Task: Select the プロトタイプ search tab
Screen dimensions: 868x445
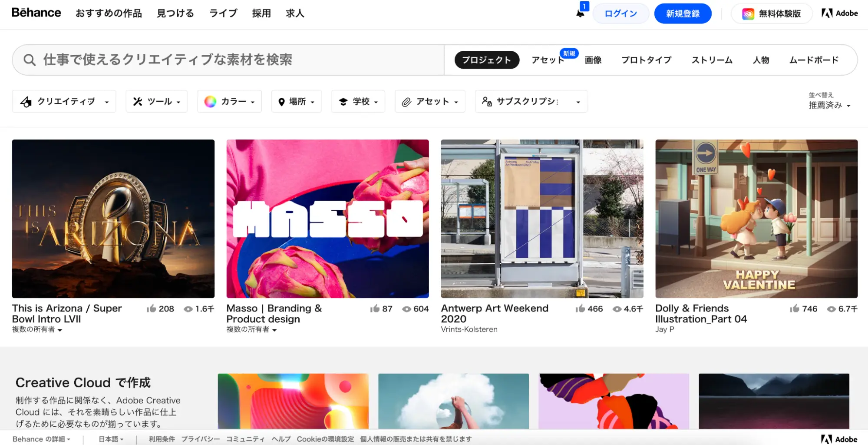Action: pos(647,60)
